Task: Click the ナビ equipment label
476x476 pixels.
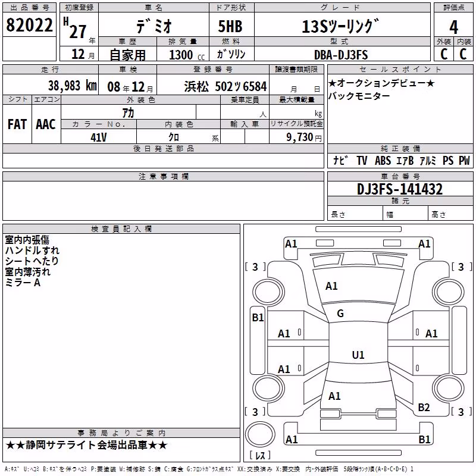Action: tap(340, 160)
